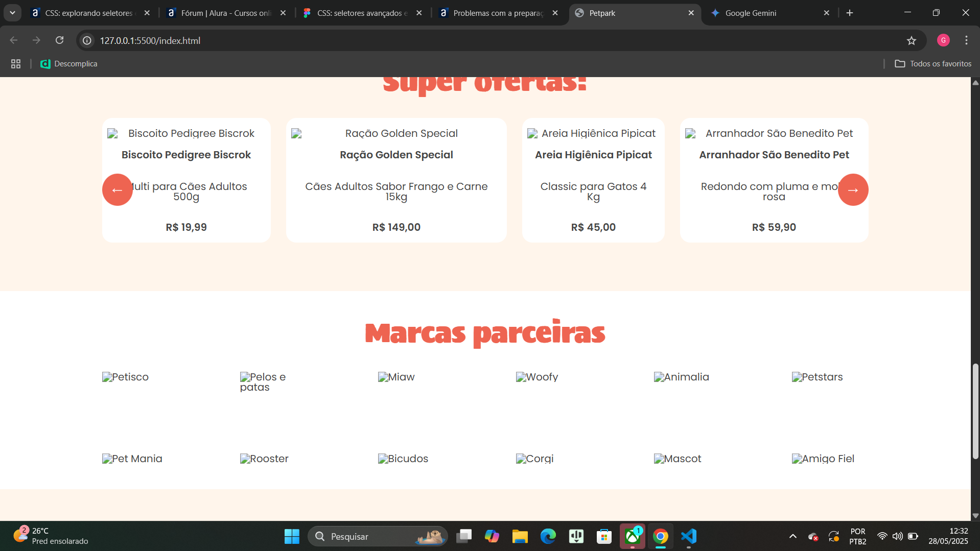Screen dimensions: 980x551
Task: Open a new browser tab
Action: (850, 13)
